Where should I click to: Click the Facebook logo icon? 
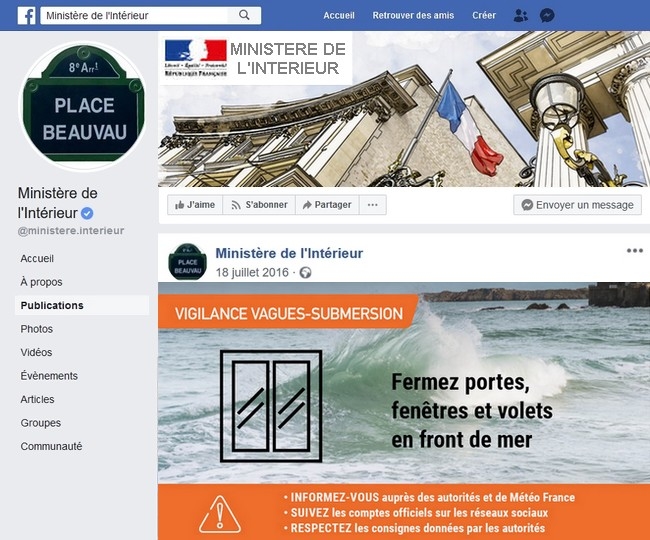click(27, 16)
